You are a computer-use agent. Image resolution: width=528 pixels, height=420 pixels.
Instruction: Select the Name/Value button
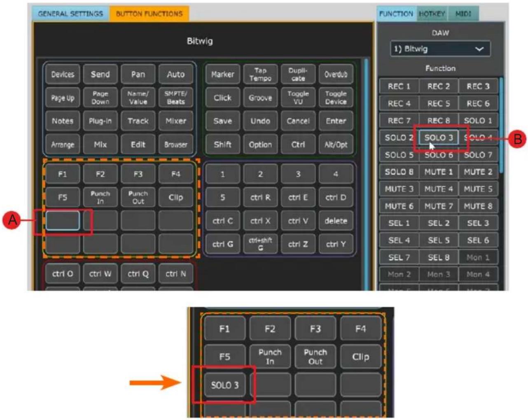138,98
